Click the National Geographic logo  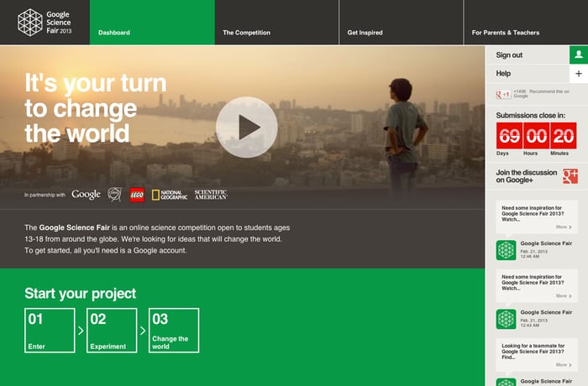(170, 195)
